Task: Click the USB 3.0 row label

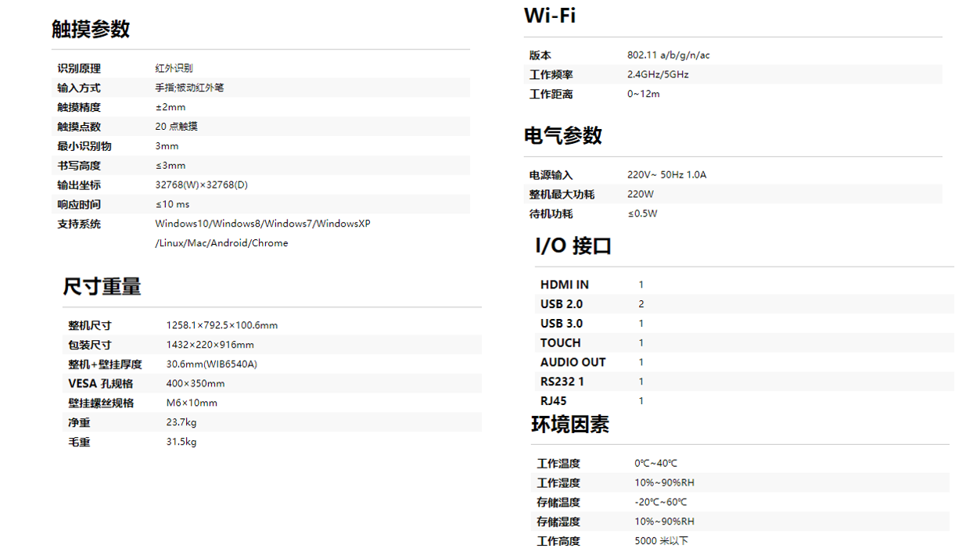Action: [x=562, y=324]
